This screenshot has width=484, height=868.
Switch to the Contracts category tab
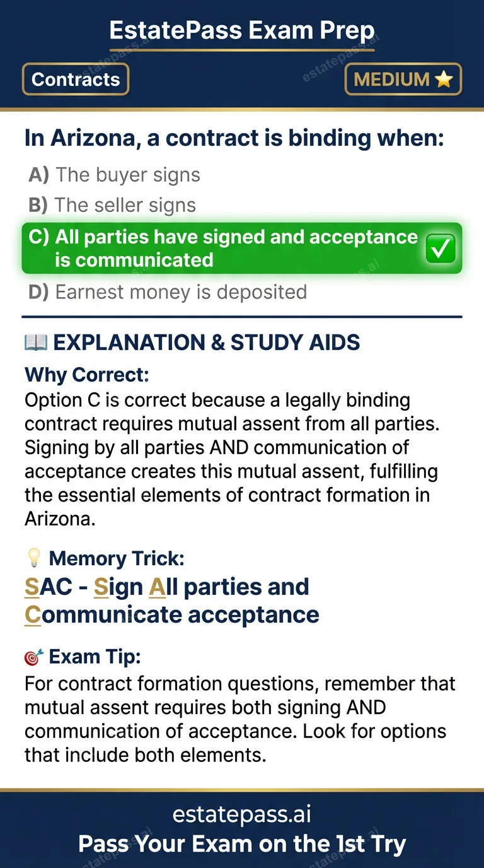point(75,79)
